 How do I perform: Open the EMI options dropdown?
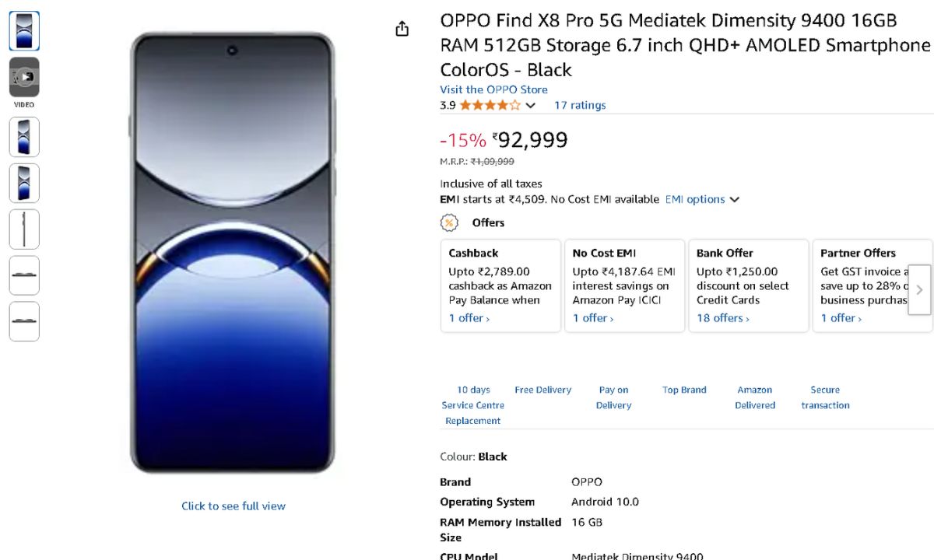point(701,199)
